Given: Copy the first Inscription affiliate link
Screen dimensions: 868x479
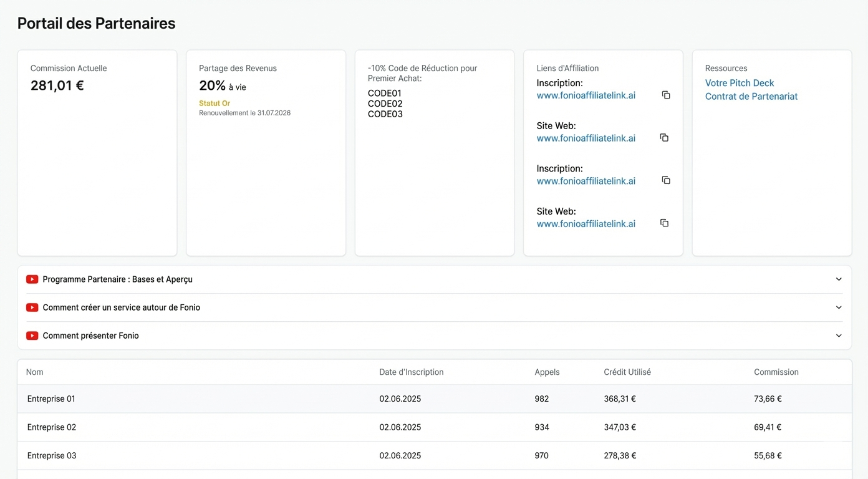Looking at the screenshot, I should click(x=666, y=95).
